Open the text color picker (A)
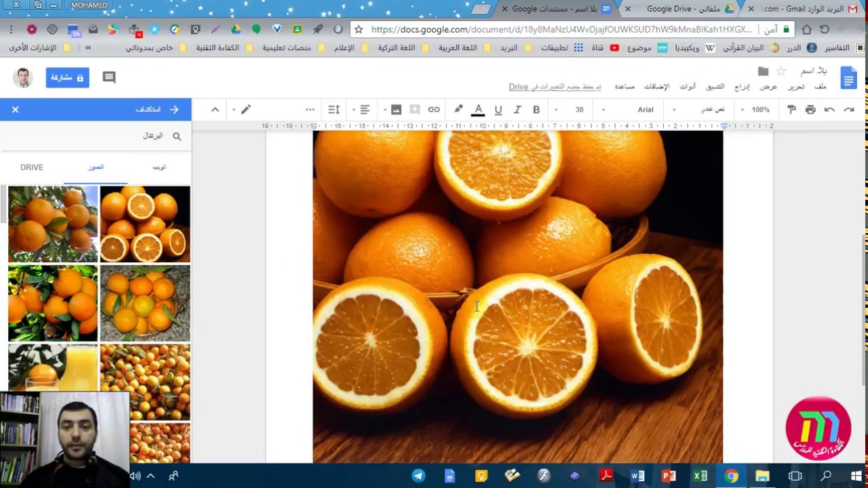The height and width of the screenshot is (488, 868). (478, 110)
